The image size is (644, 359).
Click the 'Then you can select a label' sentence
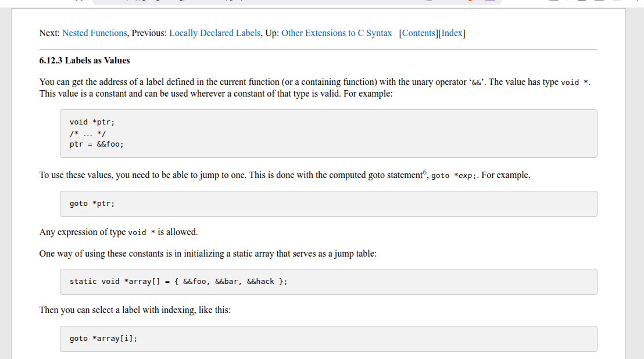click(135, 310)
